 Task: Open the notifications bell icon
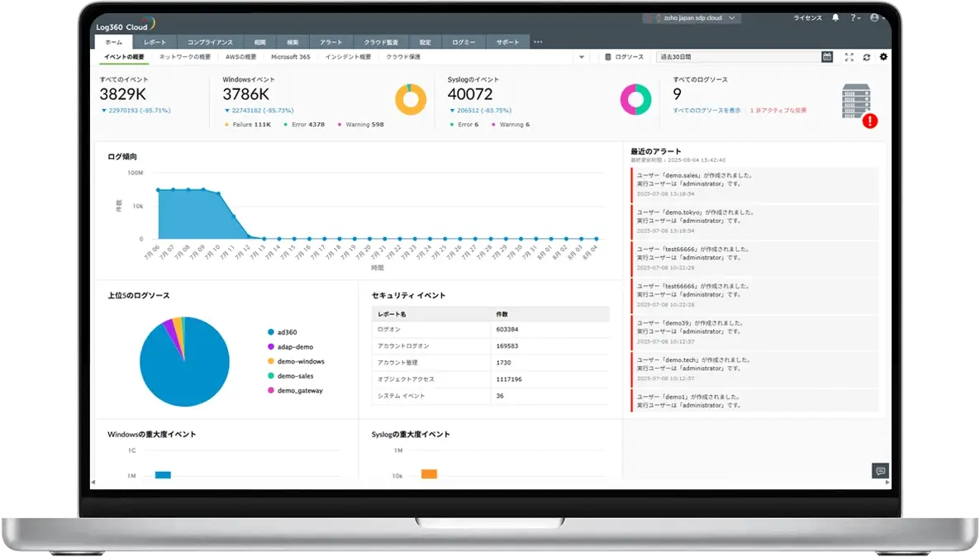point(835,18)
